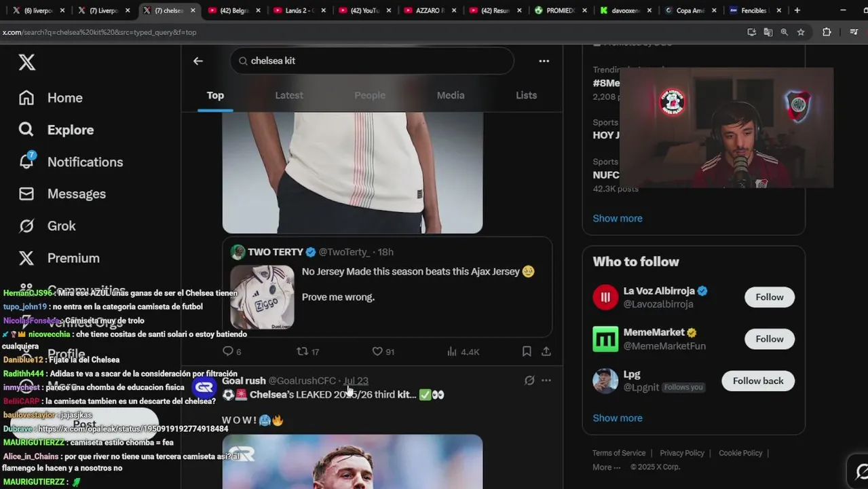Open La Voz Albirroja avatar

pos(605,297)
